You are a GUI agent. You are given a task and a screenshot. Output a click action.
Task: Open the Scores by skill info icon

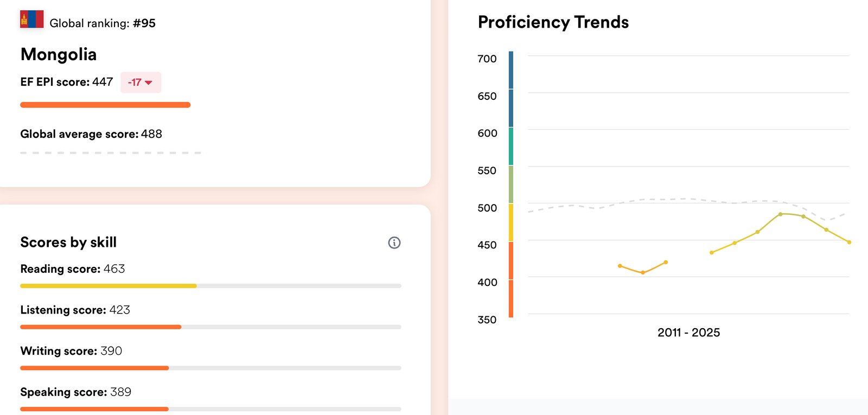(394, 243)
